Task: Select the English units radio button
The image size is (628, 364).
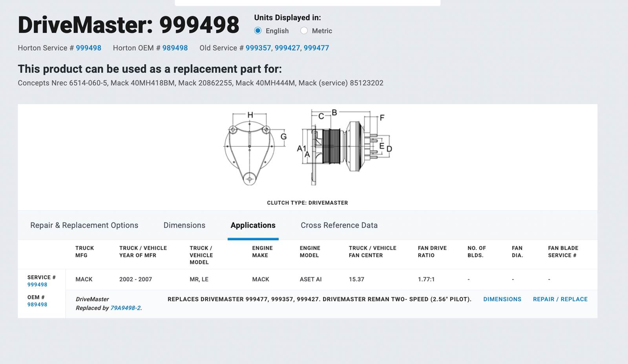Action: click(x=258, y=31)
